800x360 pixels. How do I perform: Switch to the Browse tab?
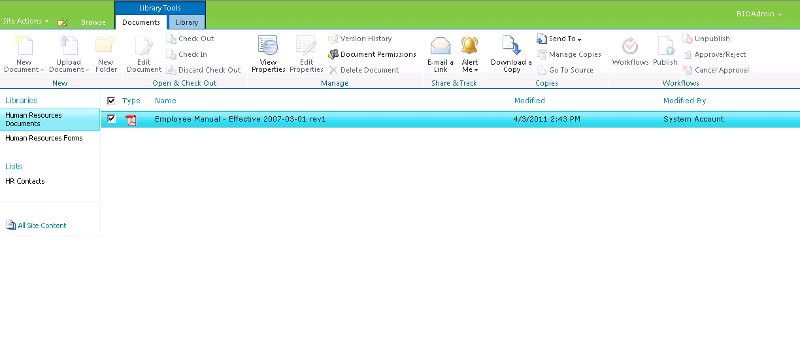(x=93, y=22)
